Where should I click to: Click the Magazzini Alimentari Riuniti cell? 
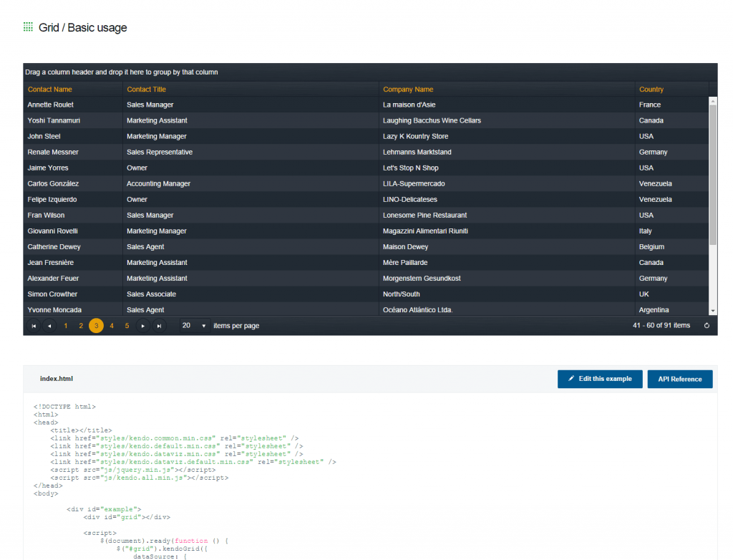[x=507, y=231]
